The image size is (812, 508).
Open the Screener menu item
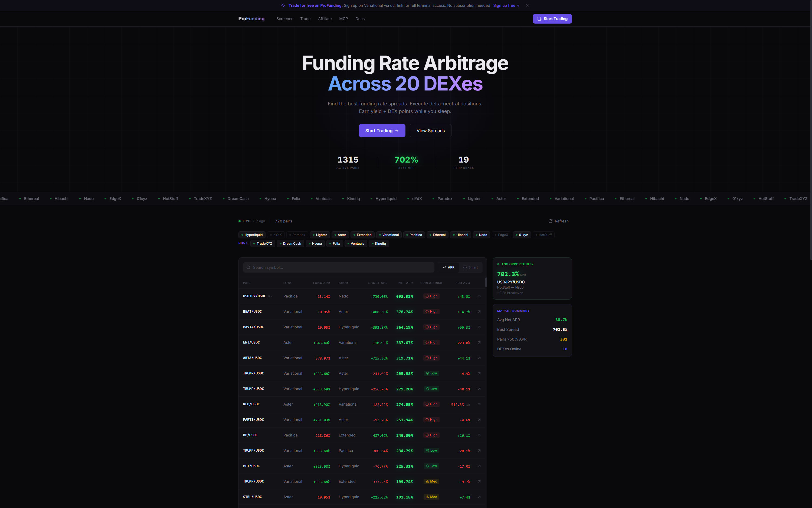click(284, 19)
